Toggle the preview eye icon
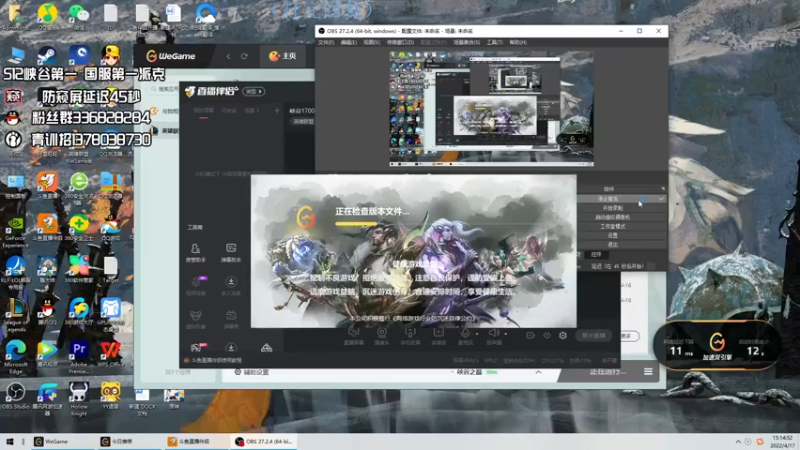 pyautogui.click(x=546, y=335)
